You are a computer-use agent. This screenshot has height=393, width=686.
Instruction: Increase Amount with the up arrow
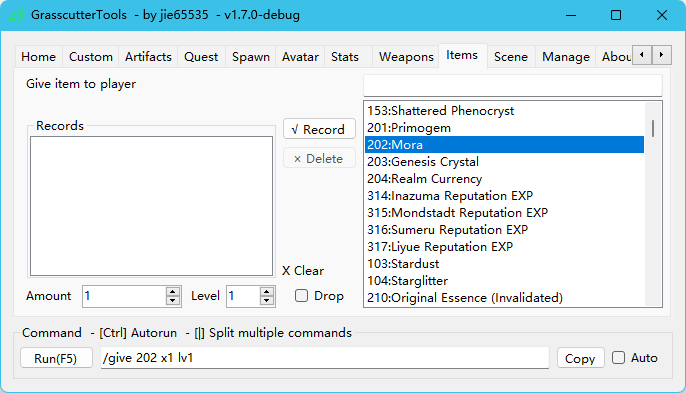173,291
